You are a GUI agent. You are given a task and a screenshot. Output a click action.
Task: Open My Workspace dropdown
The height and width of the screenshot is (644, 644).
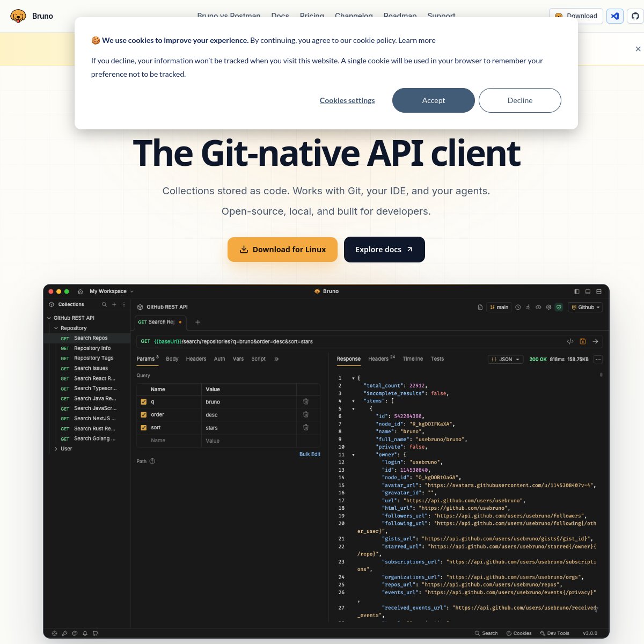click(112, 291)
